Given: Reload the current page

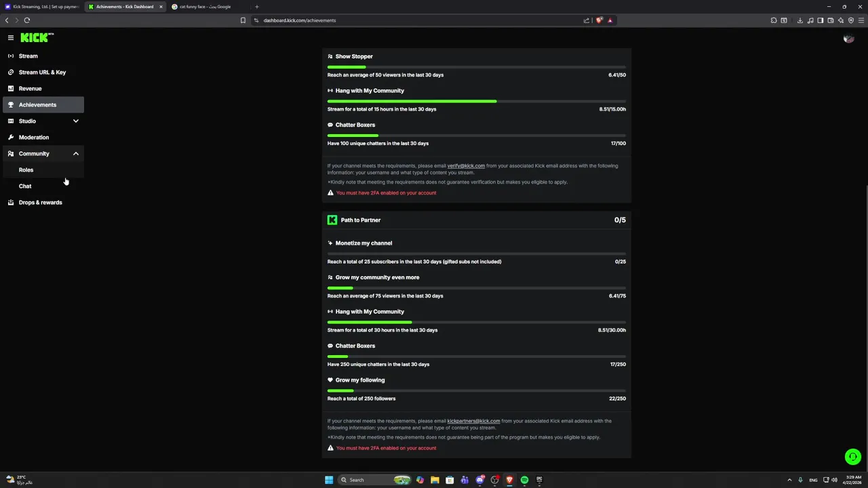Looking at the screenshot, I should (x=27, y=20).
